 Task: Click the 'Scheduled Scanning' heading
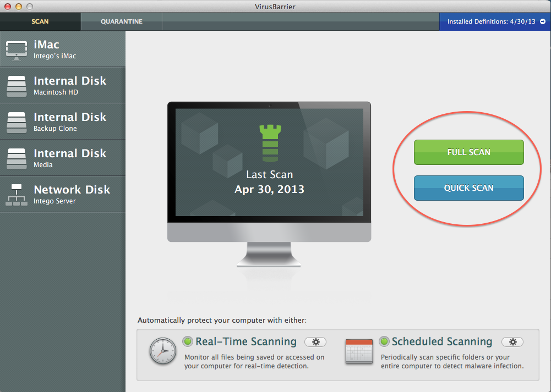tap(442, 341)
